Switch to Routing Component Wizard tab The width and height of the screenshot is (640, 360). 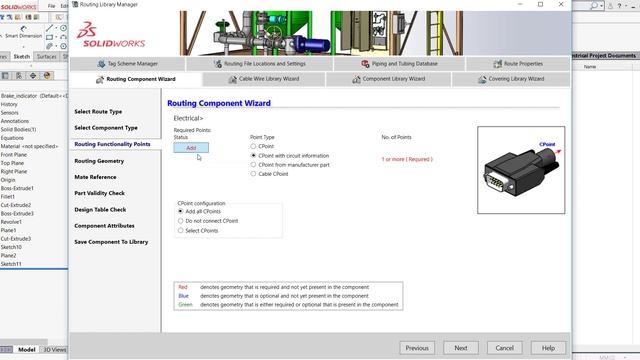(136, 79)
